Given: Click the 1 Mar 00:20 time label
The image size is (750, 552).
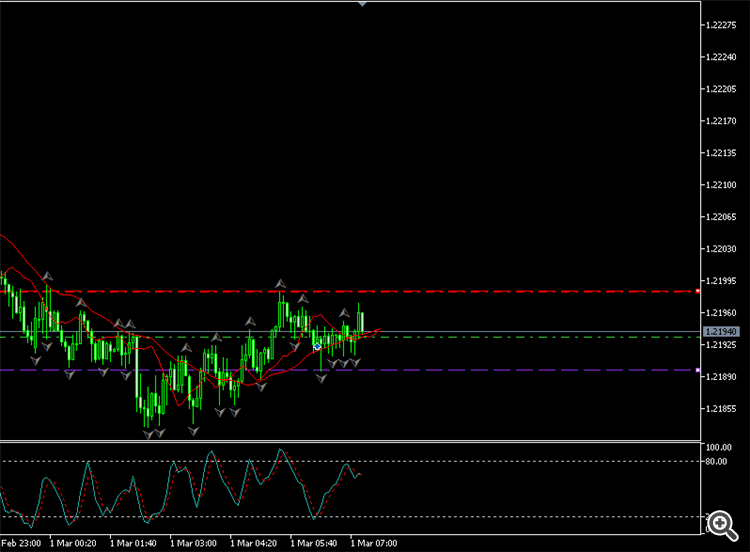Looking at the screenshot, I should 73,543.
